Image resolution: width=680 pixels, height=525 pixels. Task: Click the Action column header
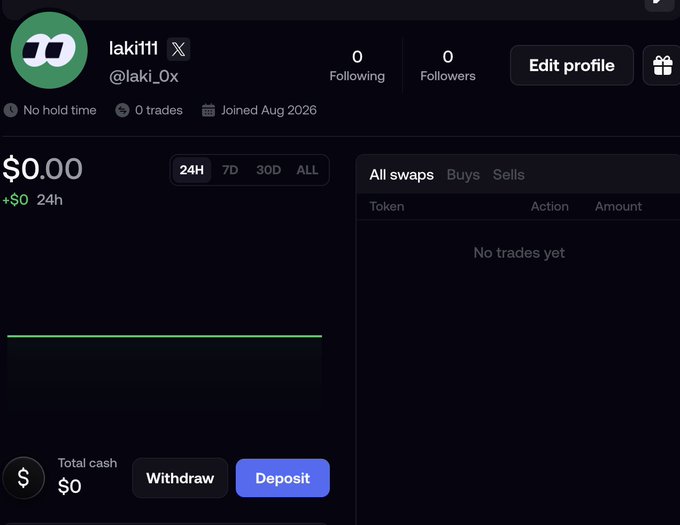[x=549, y=206]
